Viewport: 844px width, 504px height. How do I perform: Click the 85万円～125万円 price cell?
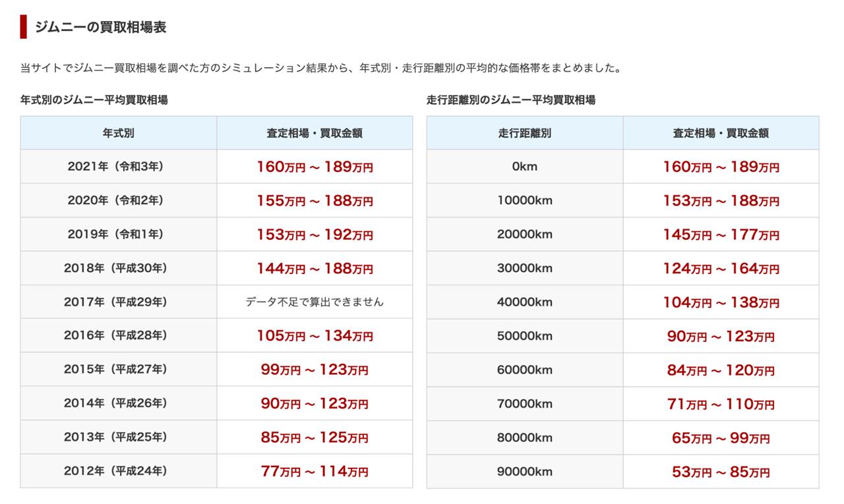pyautogui.click(x=315, y=437)
